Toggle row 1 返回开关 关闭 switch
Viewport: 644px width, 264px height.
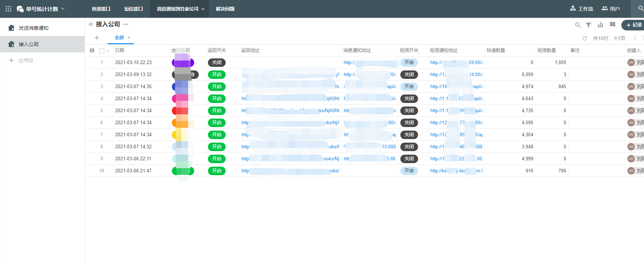click(x=216, y=63)
